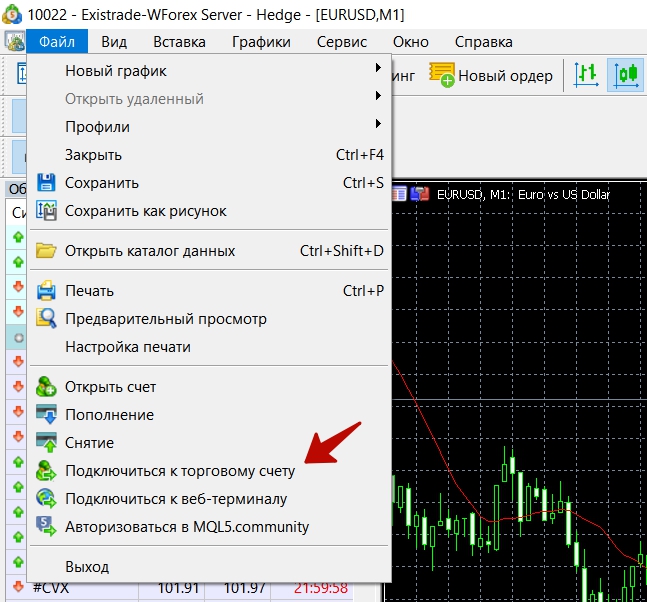Click the 101.91 bid price cell
Viewport: 647px width, 602px height.
(178, 588)
